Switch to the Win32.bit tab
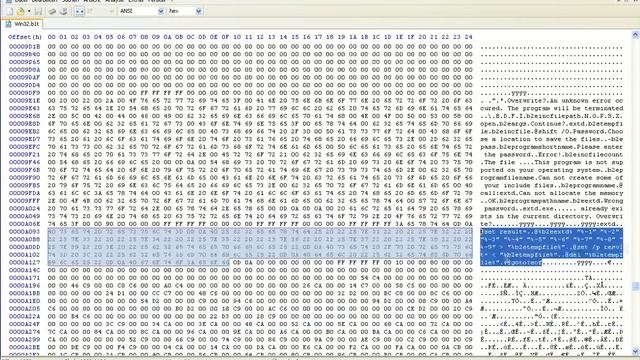 click(x=22, y=24)
